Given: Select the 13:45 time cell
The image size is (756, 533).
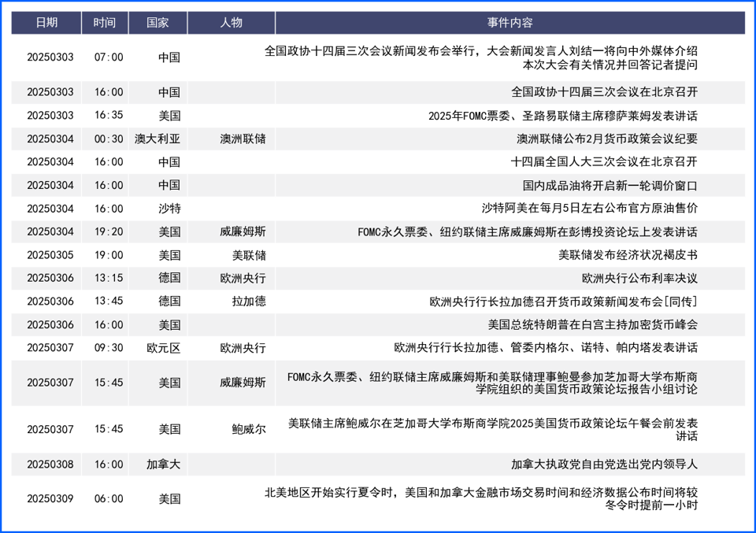Looking at the screenshot, I should point(109,302).
